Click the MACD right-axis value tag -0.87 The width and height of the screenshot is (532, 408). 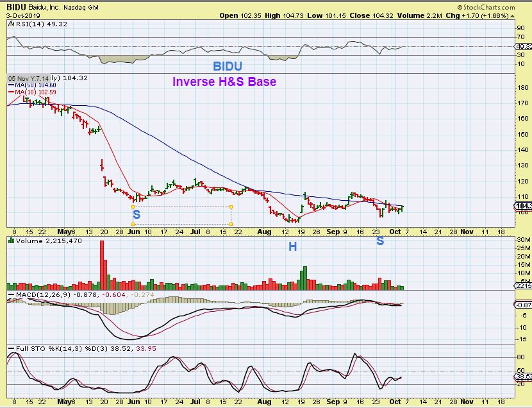(x=524, y=305)
